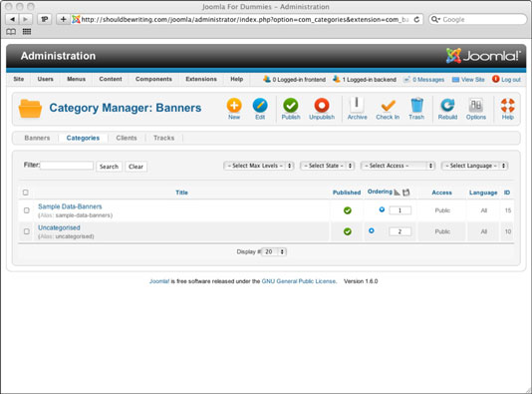Click the ordering field of Sample Data-Banners
The width and height of the screenshot is (532, 394).
[x=400, y=210]
